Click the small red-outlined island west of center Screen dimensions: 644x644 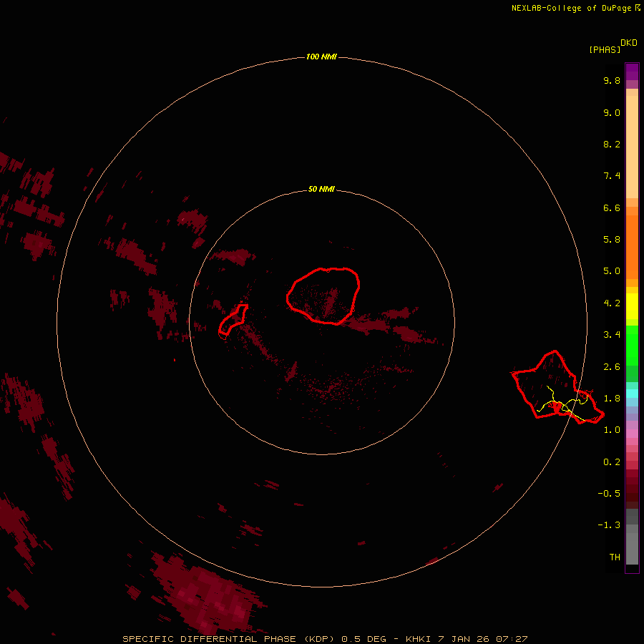pos(233,320)
